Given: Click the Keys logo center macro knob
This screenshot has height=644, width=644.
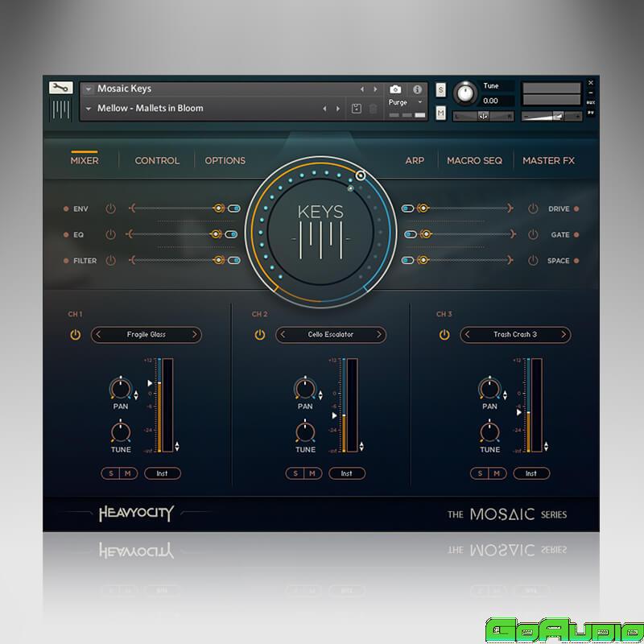Looking at the screenshot, I should [320, 232].
